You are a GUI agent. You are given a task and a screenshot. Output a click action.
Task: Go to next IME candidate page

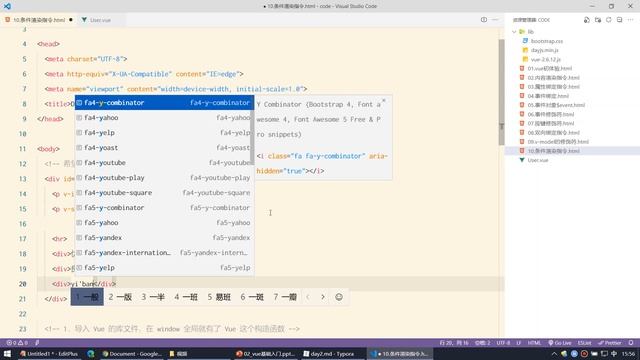323,297
